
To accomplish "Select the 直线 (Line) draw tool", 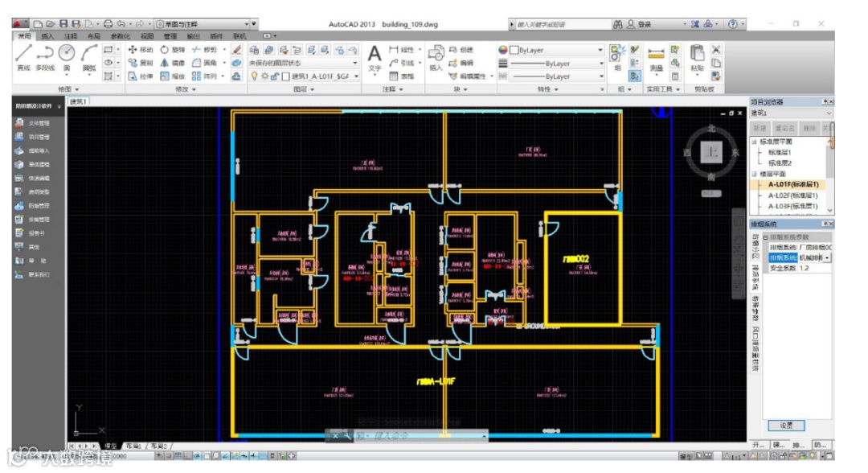I will [23, 58].
